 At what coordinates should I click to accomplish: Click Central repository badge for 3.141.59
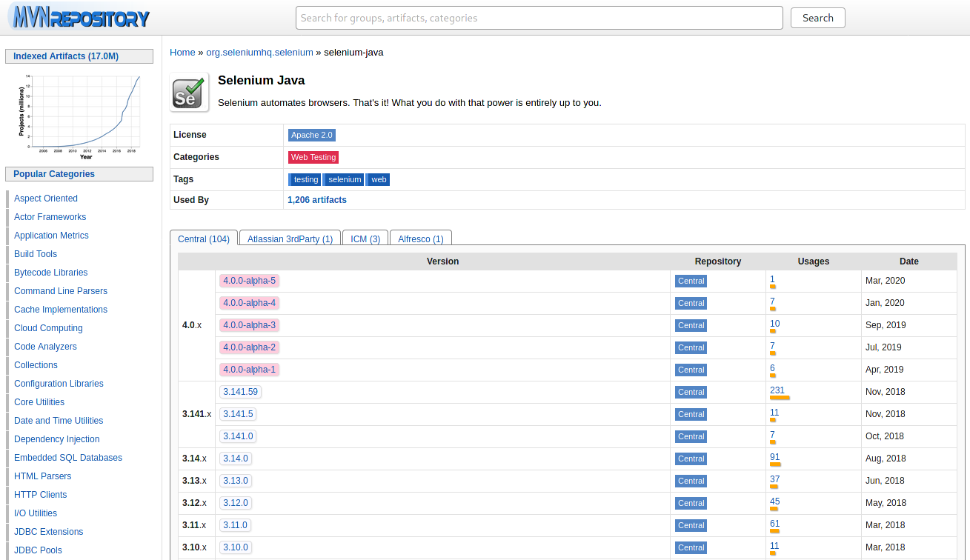click(691, 392)
